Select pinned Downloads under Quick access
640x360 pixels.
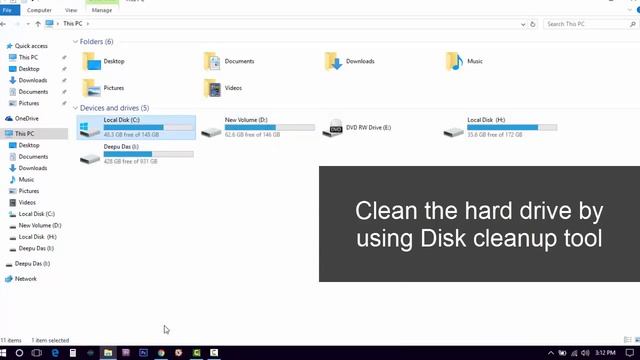pos(33,80)
